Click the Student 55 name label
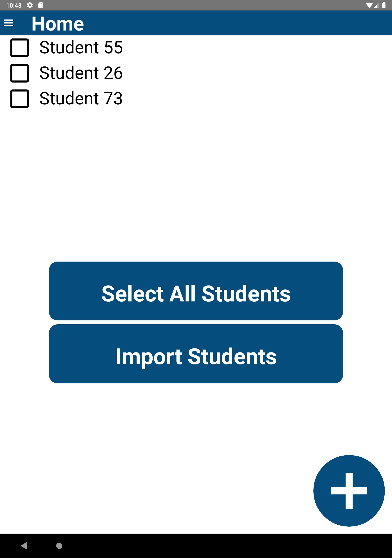 point(81,47)
